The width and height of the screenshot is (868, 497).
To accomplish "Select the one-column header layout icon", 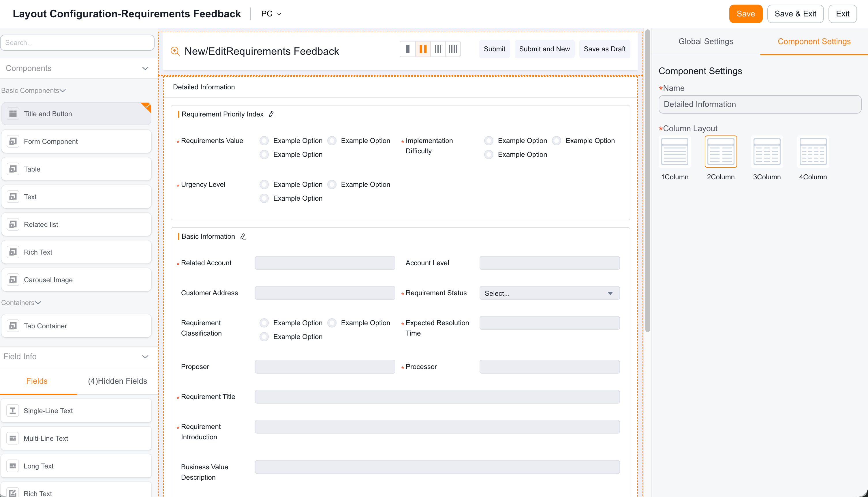I will [x=407, y=49].
